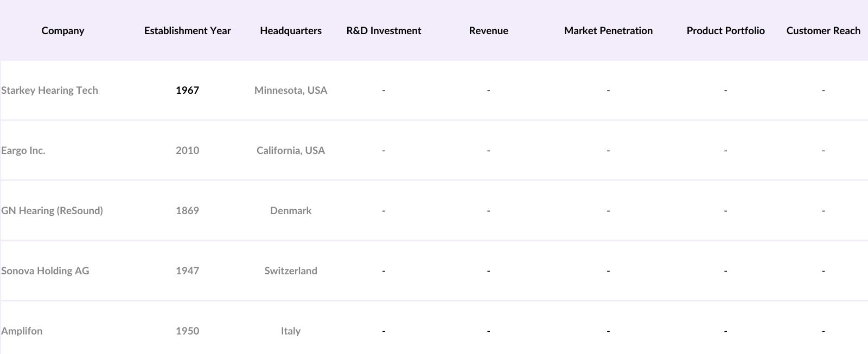This screenshot has width=868, height=354.
Task: Click Eargo's Revenue dash cell
Action: 489,150
